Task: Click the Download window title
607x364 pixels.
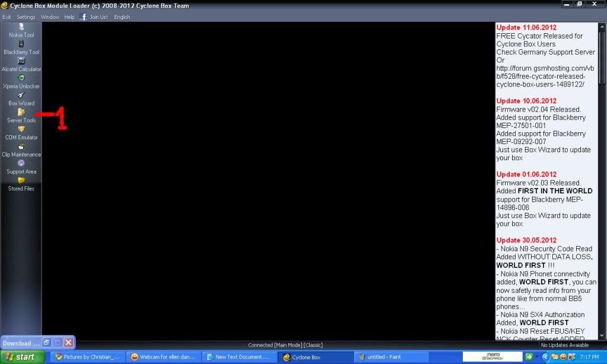Action: tap(21, 343)
